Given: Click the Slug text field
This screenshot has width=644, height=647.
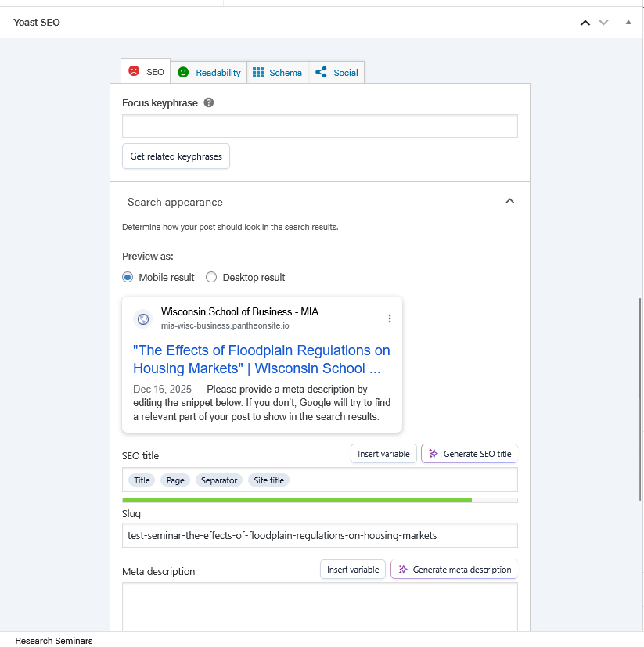Looking at the screenshot, I should point(319,536).
